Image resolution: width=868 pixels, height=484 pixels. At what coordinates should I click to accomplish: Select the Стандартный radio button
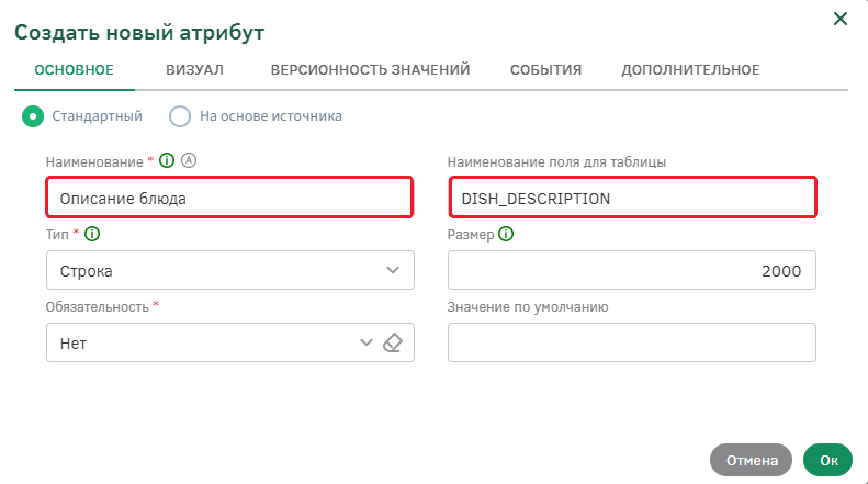(33, 116)
